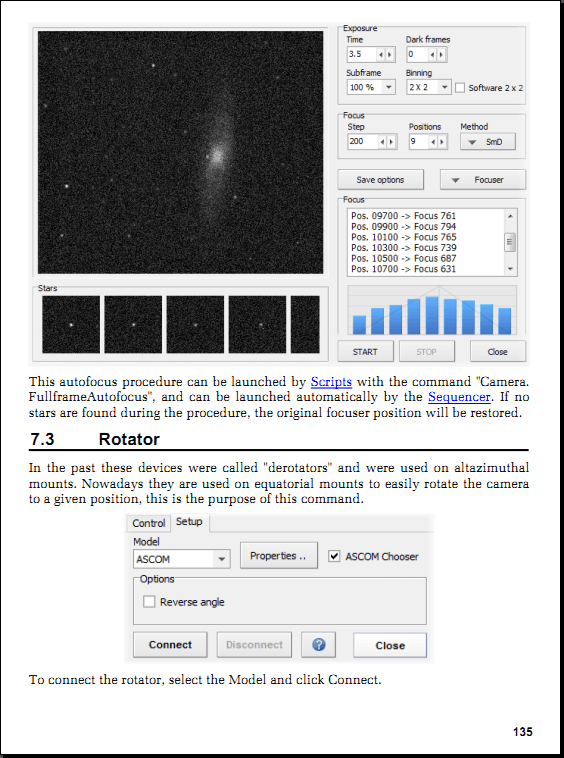Switch to the Control tab
The image size is (564, 758).
(148, 523)
